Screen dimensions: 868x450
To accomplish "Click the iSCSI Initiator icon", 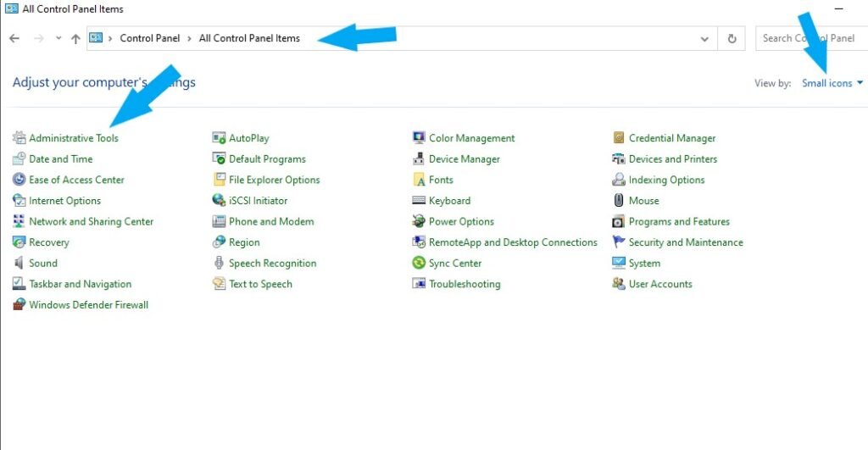I will pyautogui.click(x=220, y=200).
